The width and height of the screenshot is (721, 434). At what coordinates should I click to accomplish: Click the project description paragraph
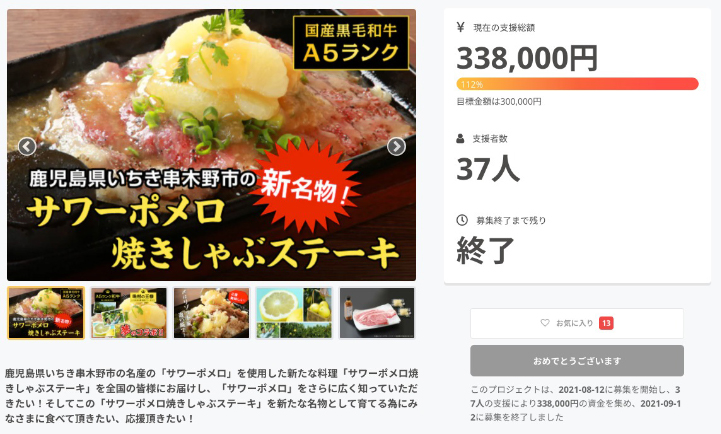point(211,396)
